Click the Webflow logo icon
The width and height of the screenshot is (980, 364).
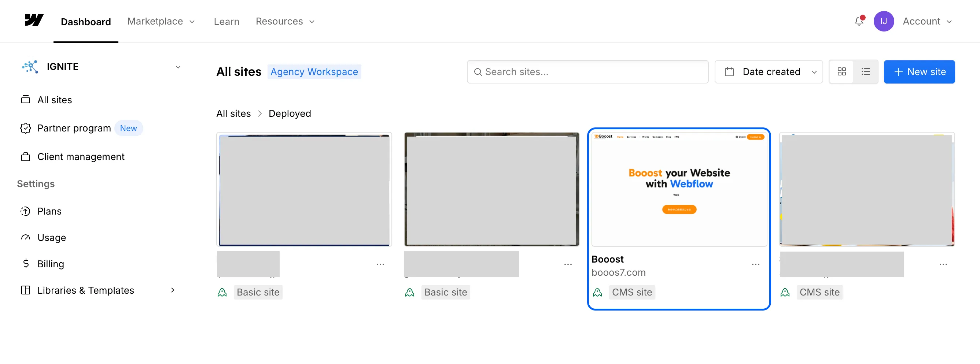(34, 20)
